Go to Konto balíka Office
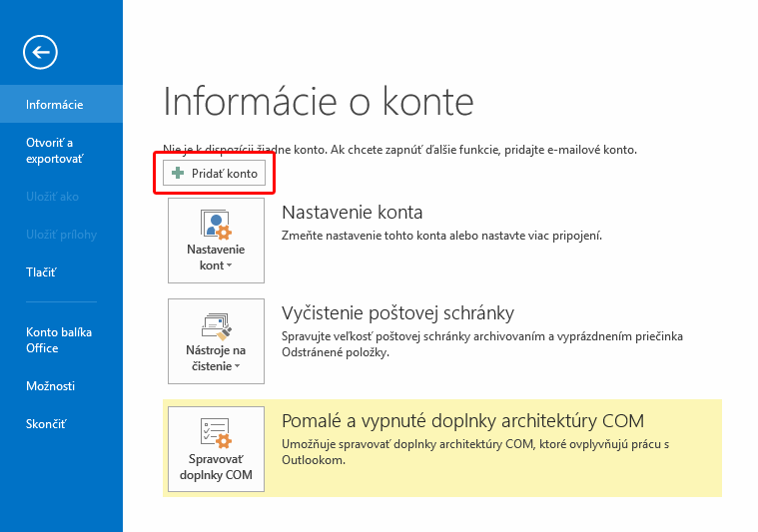Screen dimensions: 758x532 56,340
